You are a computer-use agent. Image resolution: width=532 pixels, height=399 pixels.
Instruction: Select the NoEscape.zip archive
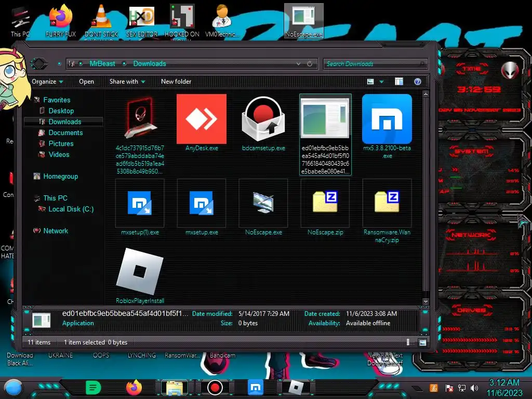(325, 202)
